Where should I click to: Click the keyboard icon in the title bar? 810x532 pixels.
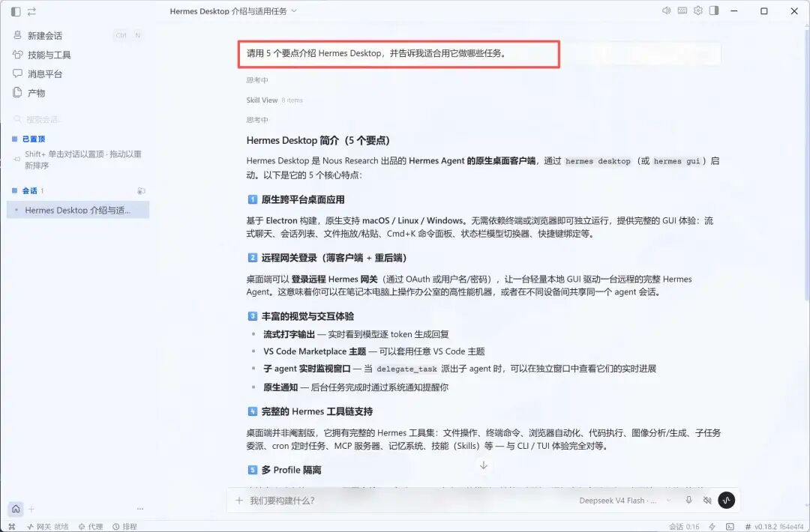point(682,10)
